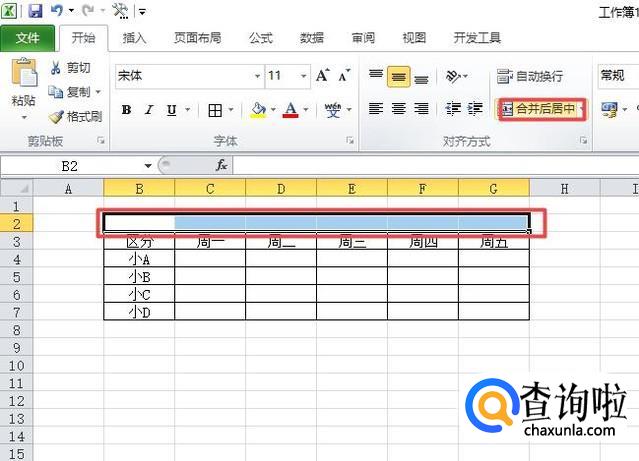Click the Undo arrow icon
The height and width of the screenshot is (461, 639).
57,10
